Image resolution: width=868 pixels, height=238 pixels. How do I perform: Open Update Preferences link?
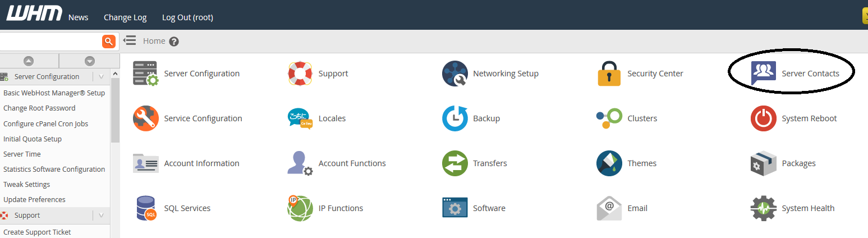[34, 200]
